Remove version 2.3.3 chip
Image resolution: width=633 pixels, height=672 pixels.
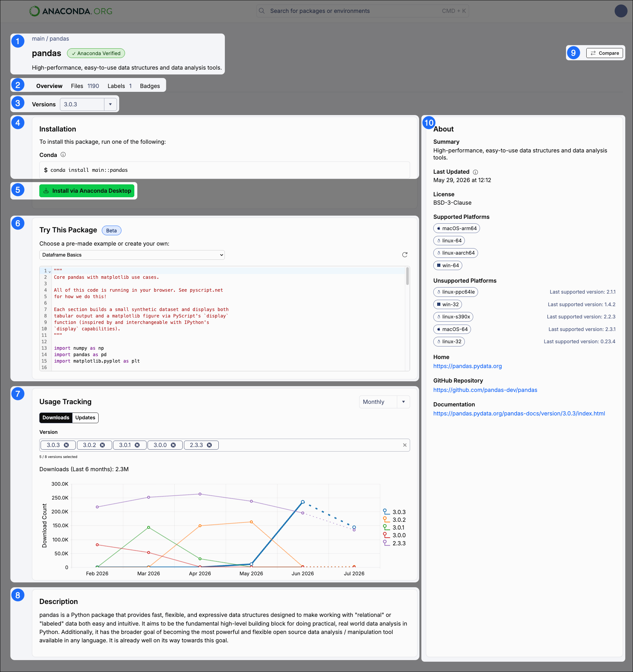(209, 445)
